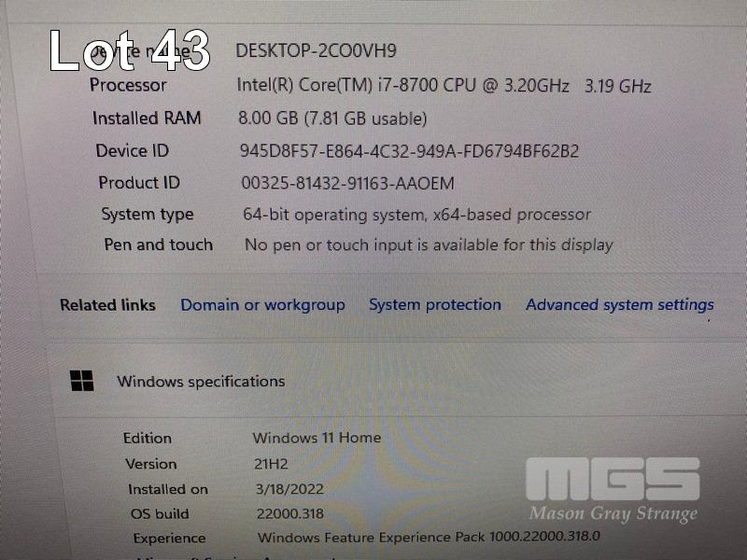Click the Windows 11 Home edition value
747x560 pixels.
point(317,438)
